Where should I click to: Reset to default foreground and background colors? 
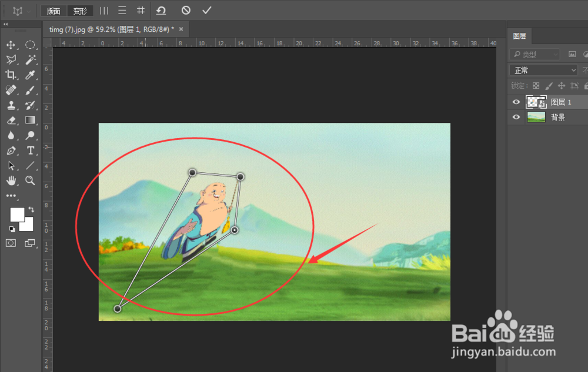tap(12, 229)
